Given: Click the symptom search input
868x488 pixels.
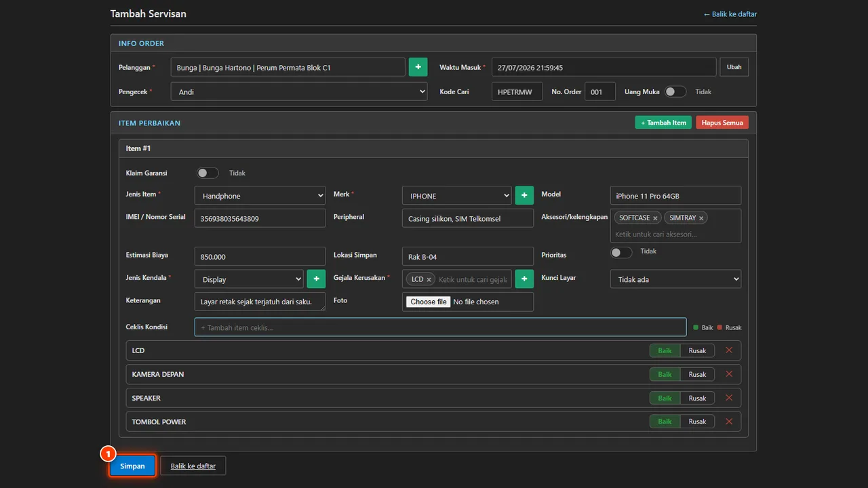Looking at the screenshot, I should click(x=473, y=279).
